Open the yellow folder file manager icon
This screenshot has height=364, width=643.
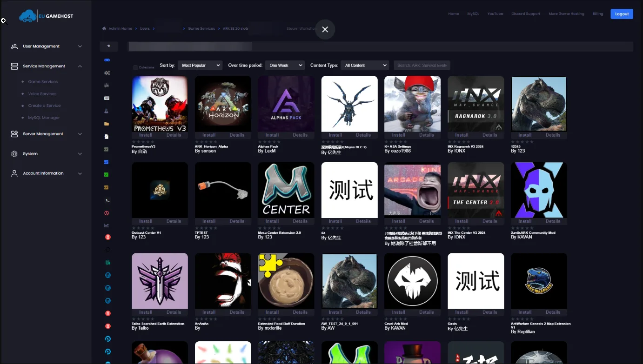coord(107,124)
